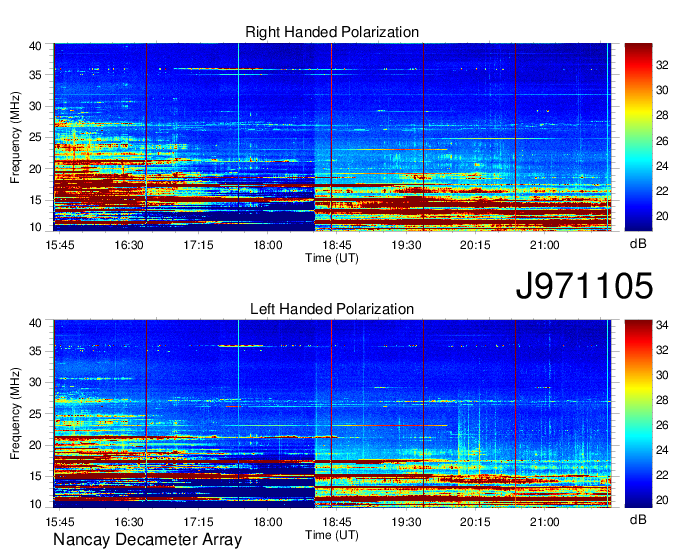The height and width of the screenshot is (552, 680).
Task: Click inside the Left Handed Polarization spectrogram
Action: click(x=332, y=414)
